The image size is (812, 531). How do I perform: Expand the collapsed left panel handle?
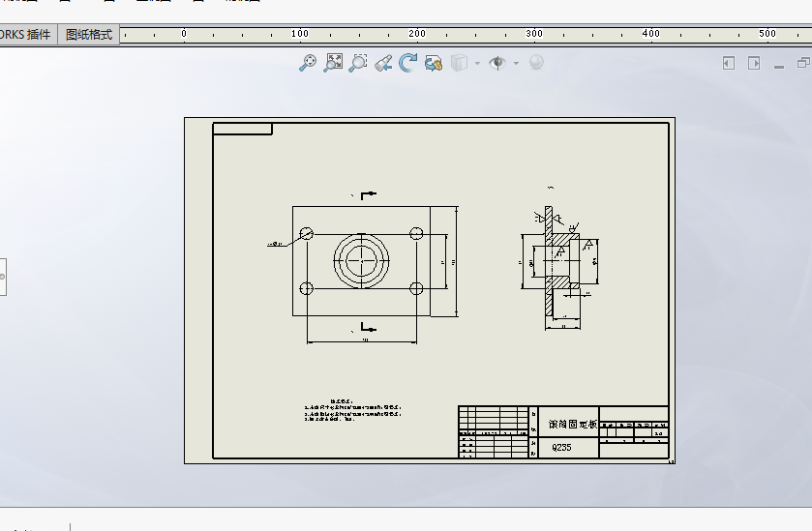click(x=3, y=277)
